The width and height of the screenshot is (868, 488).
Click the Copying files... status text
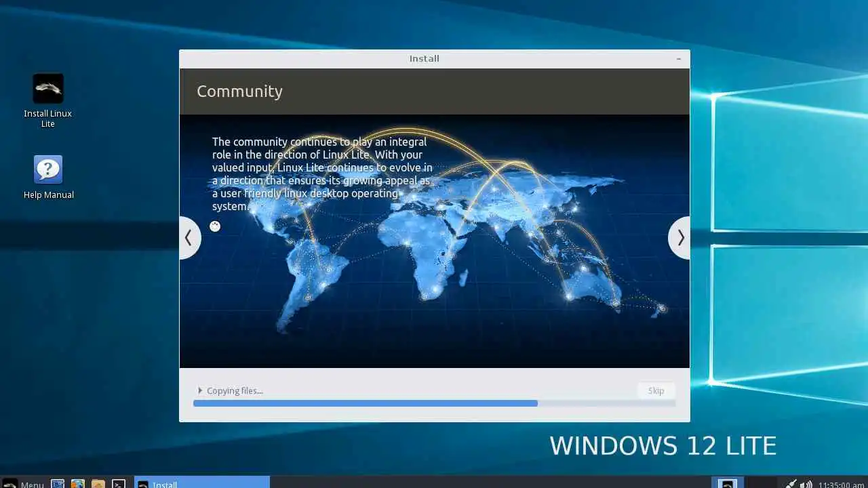(235, 390)
